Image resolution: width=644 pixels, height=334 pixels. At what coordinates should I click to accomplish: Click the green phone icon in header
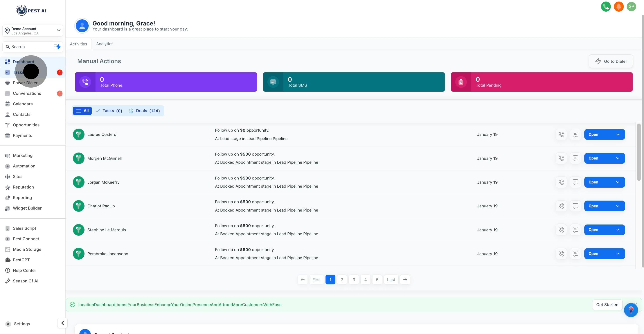[x=606, y=7]
